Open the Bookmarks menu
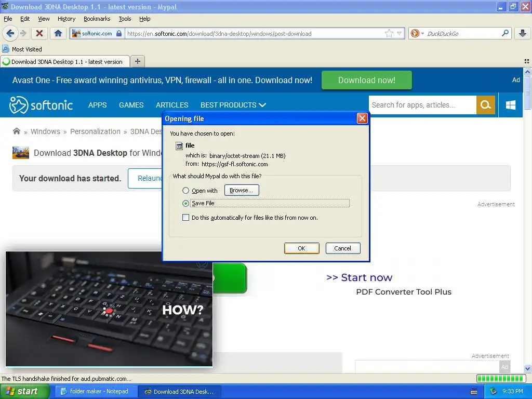The height and width of the screenshot is (399, 532). [97, 19]
